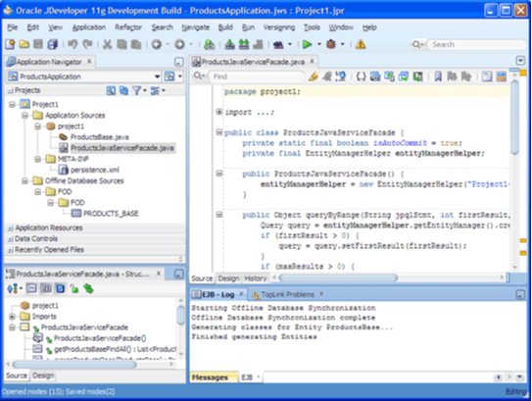The height and width of the screenshot is (401, 532).
Task: Click the filter funnel icon in Projects bar
Action: (x=136, y=90)
